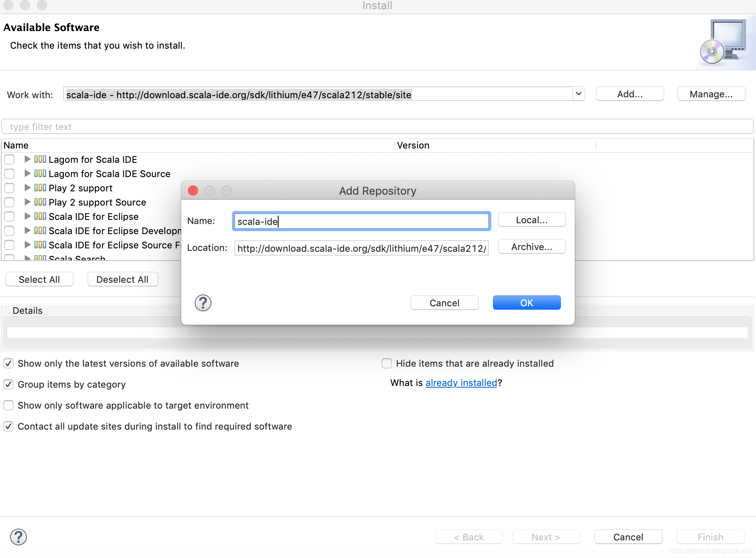Click Archive... in Add Repository dialog
756x558 pixels.
tap(532, 247)
